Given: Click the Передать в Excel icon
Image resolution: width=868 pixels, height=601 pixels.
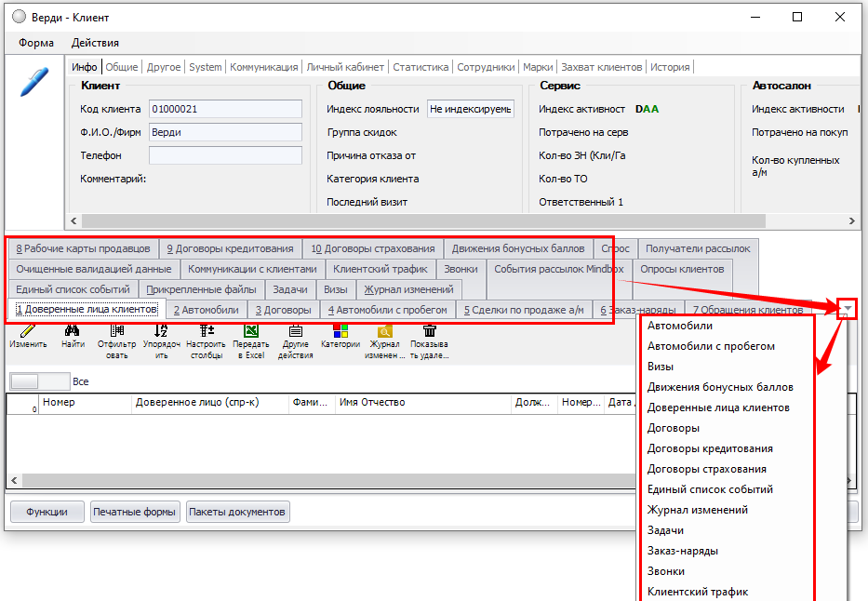Looking at the screenshot, I should tap(250, 331).
